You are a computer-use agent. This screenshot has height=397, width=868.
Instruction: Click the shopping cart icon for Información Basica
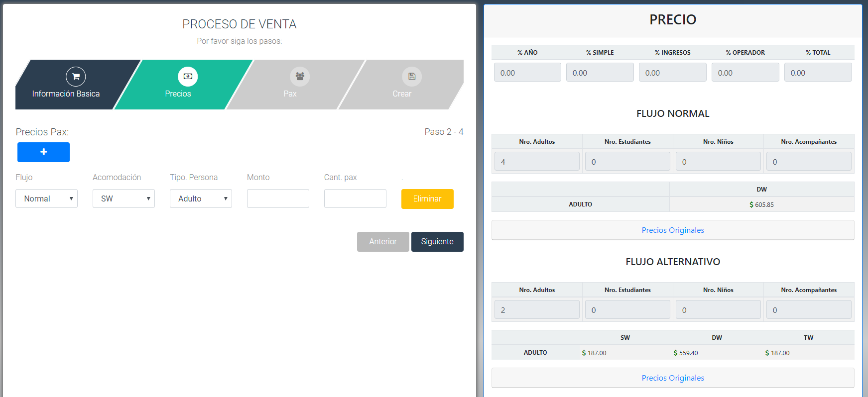(76, 77)
